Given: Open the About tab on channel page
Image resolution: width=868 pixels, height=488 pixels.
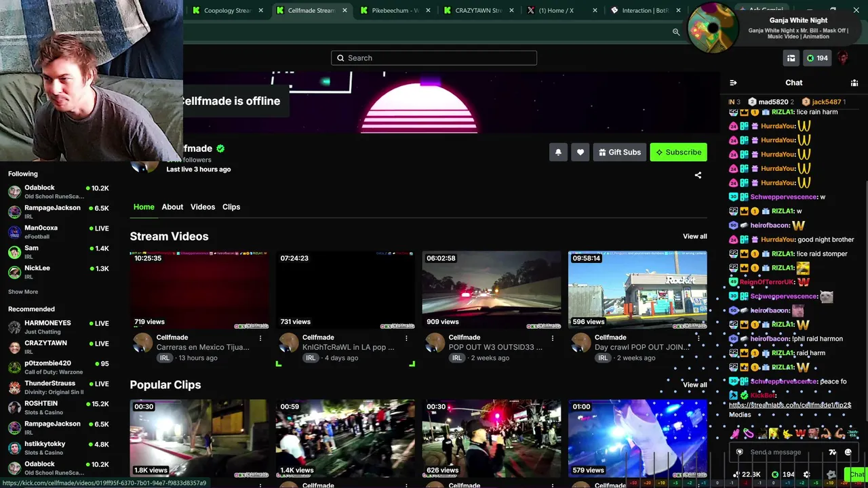Looking at the screenshot, I should [x=172, y=207].
